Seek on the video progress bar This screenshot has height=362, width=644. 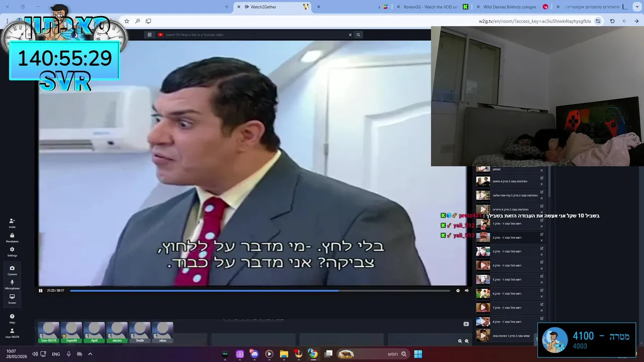tap(260, 290)
